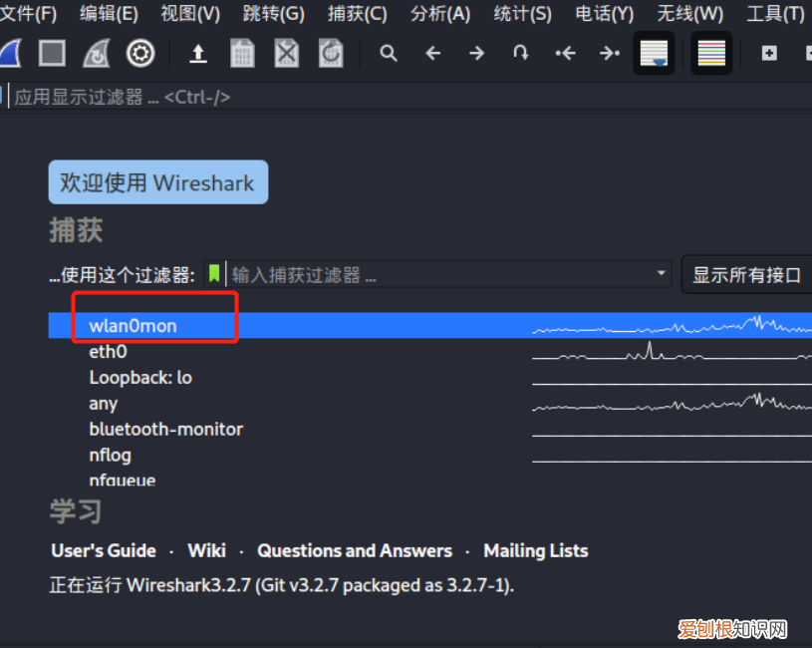The height and width of the screenshot is (648, 812).
Task: Click the stop capture square icon
Action: 52,53
